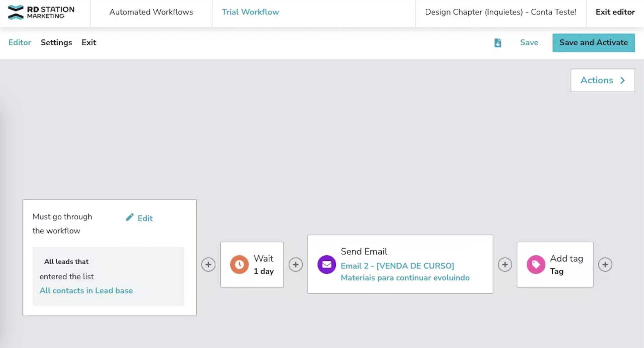Add a step after the Add tag block
Screen dimensions: 644x348
click(605, 264)
